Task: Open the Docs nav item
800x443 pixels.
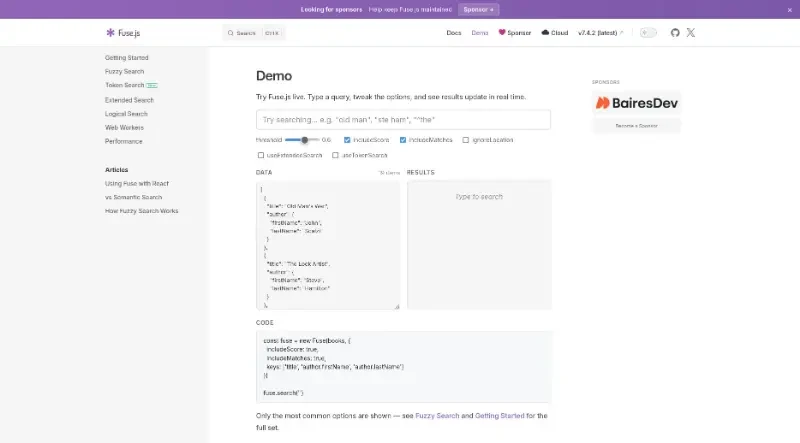Action: tap(454, 33)
